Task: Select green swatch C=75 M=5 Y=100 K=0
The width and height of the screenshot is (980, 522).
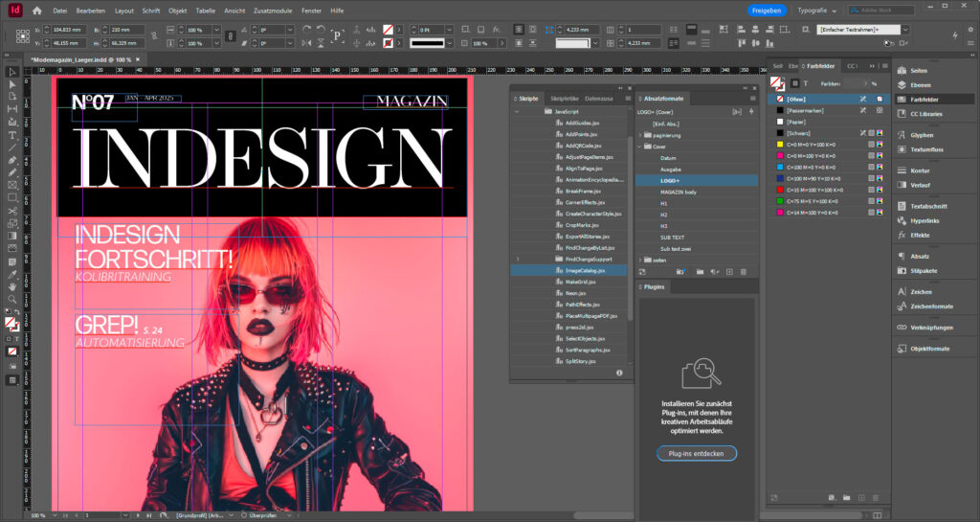Action: click(x=828, y=201)
